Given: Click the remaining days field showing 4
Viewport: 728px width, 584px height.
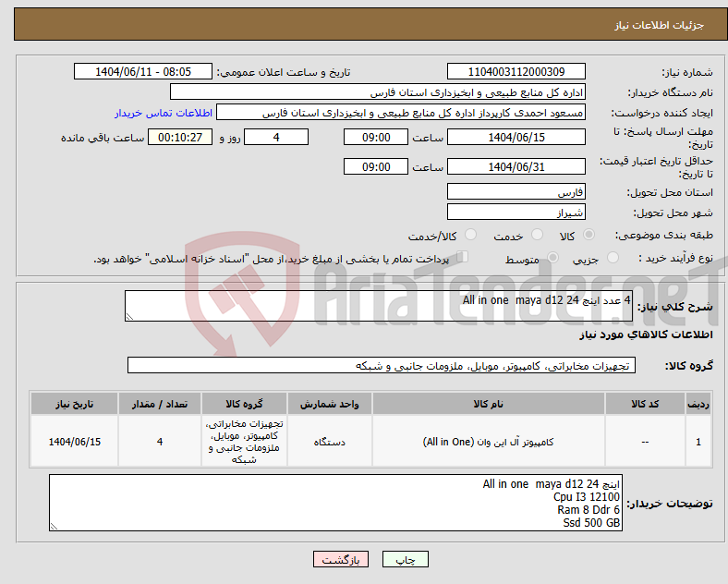Looking at the screenshot, I should coord(276,138).
